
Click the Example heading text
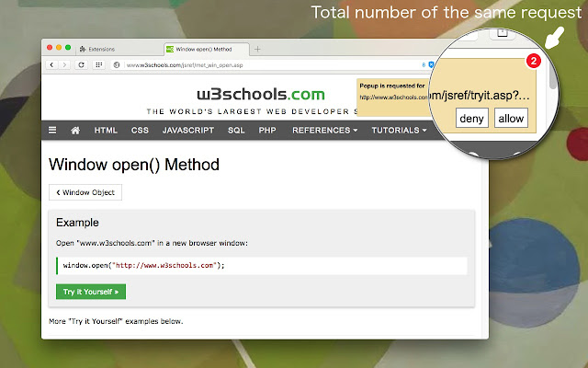coord(77,223)
